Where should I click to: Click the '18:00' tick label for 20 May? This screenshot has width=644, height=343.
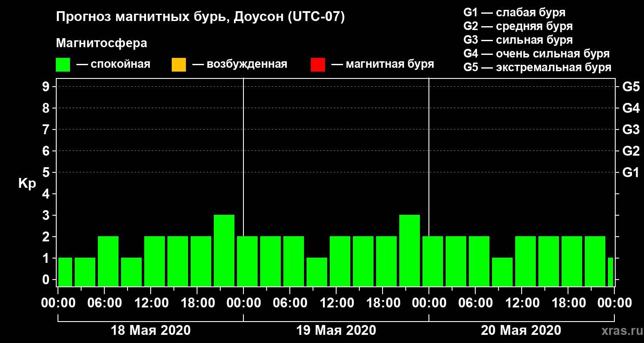click(x=568, y=303)
